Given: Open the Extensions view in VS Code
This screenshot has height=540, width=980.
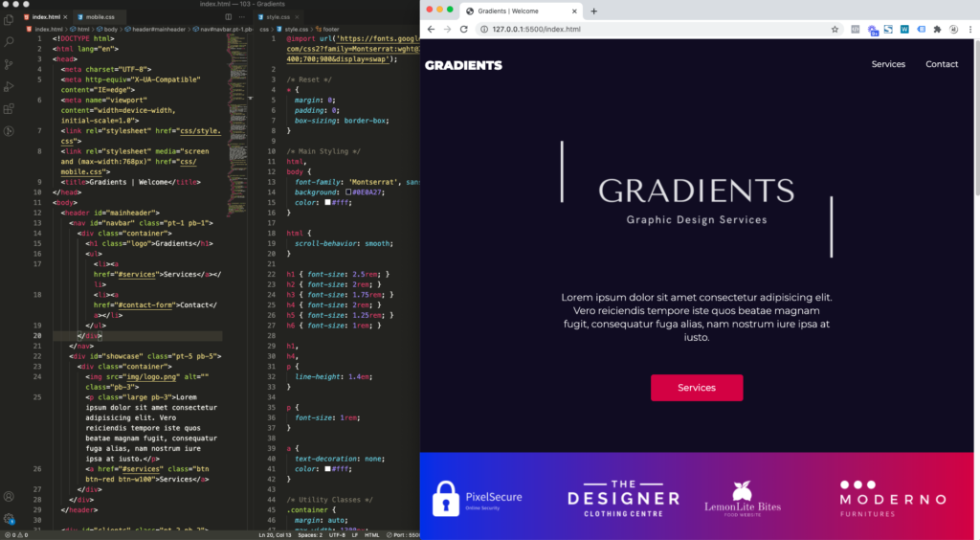Looking at the screenshot, I should pos(9,109).
